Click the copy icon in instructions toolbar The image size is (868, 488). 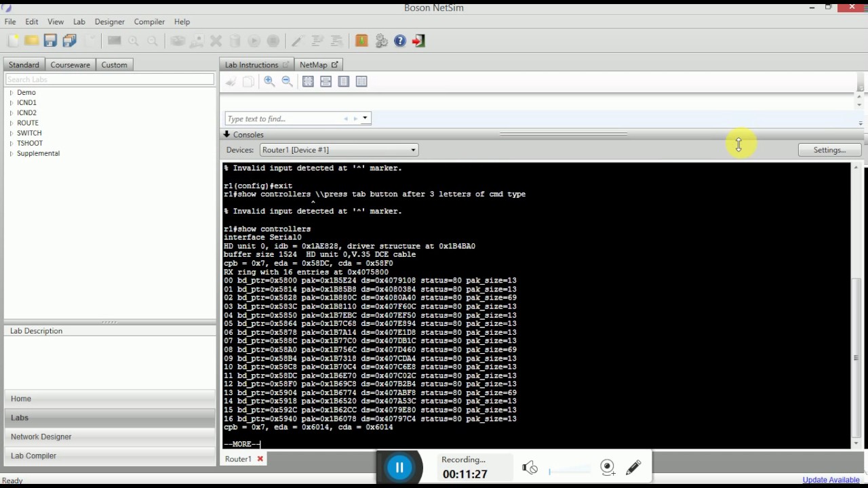248,81
